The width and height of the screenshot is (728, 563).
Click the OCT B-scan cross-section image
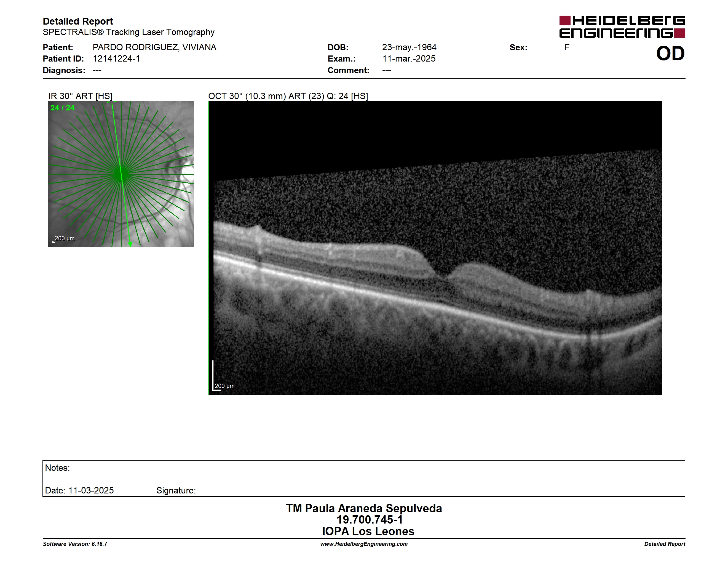point(435,248)
